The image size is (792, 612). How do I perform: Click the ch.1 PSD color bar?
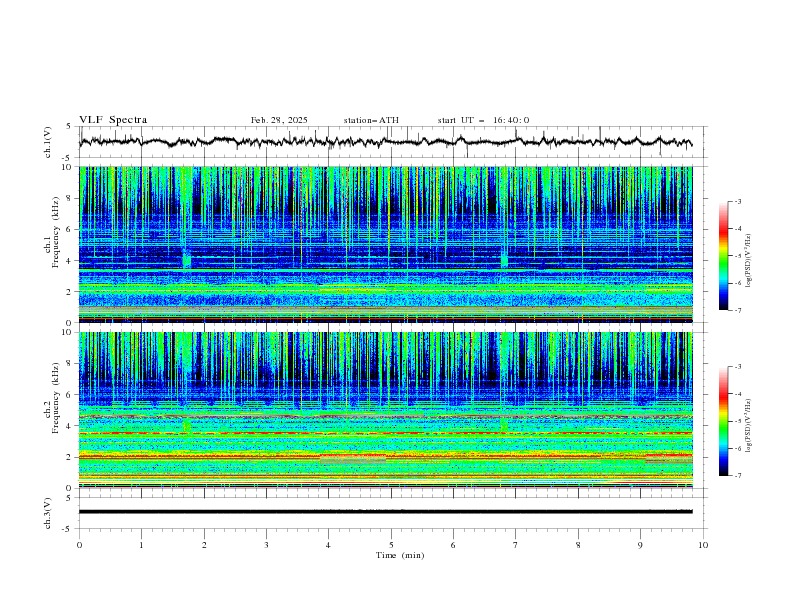tap(724, 256)
